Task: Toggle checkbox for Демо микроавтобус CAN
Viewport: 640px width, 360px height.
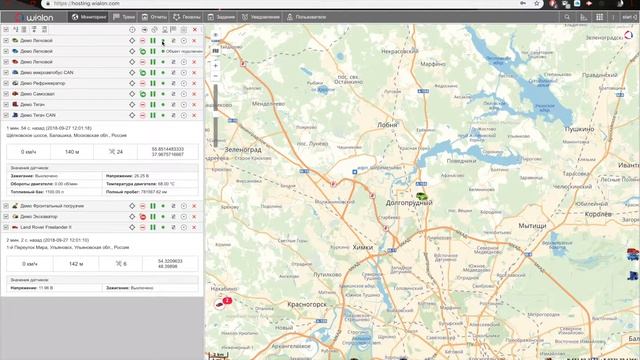Action: pos(6,73)
